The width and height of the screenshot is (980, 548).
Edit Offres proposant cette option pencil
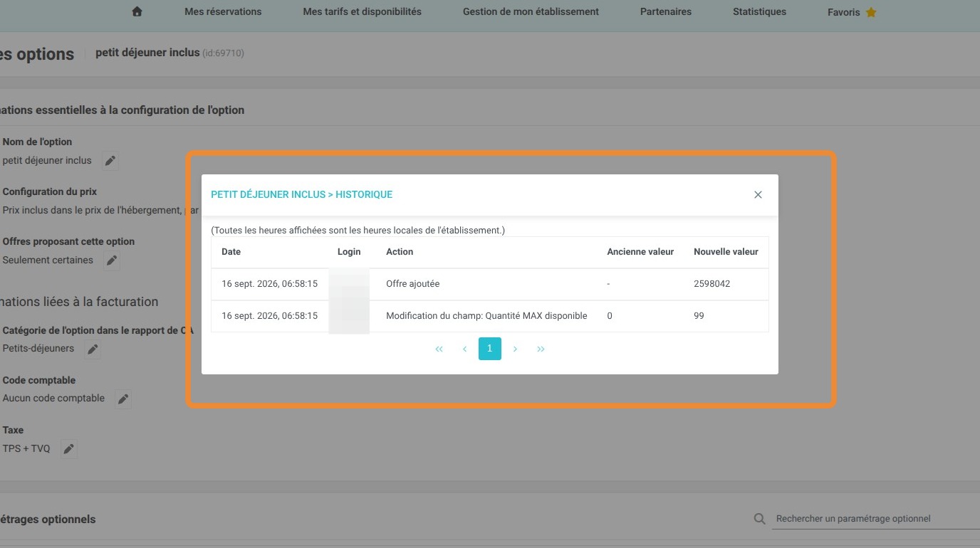click(x=111, y=260)
